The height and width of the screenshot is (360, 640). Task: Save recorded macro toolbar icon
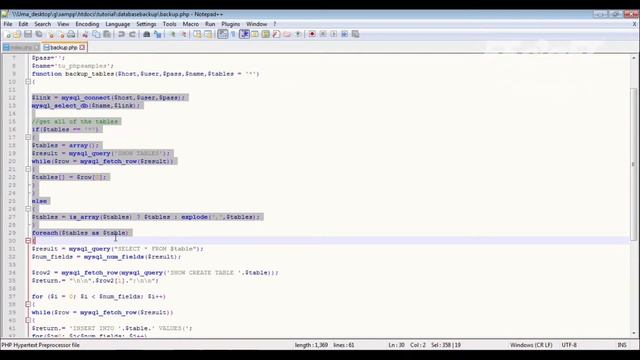point(356,34)
